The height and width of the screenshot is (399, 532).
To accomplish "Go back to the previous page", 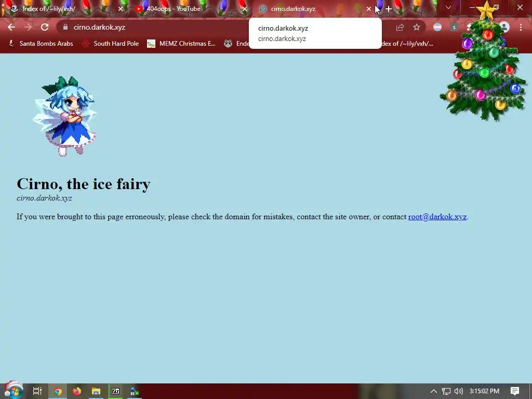I will point(11,27).
